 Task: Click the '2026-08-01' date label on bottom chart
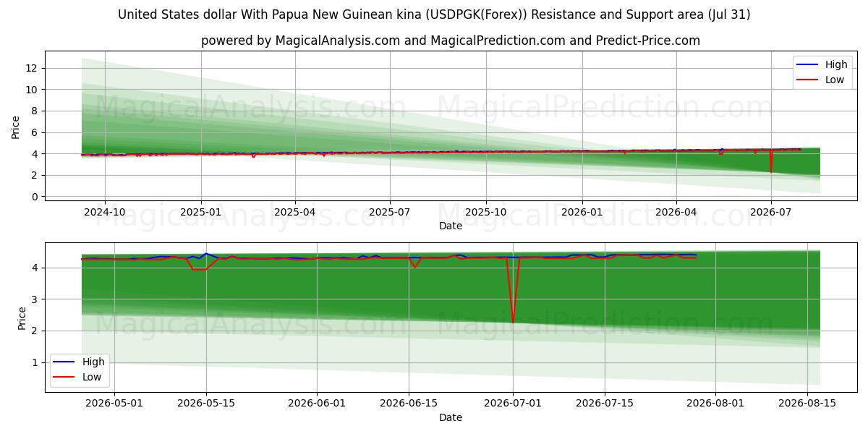click(716, 403)
